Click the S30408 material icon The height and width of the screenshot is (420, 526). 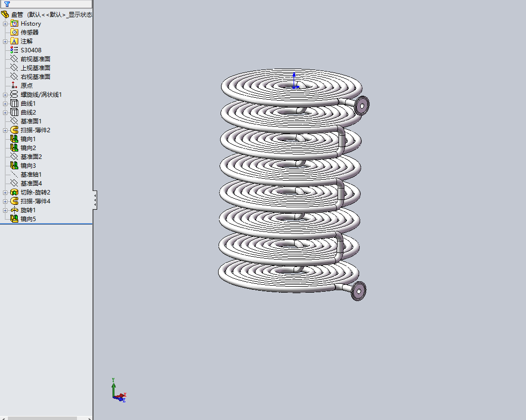tap(14, 50)
